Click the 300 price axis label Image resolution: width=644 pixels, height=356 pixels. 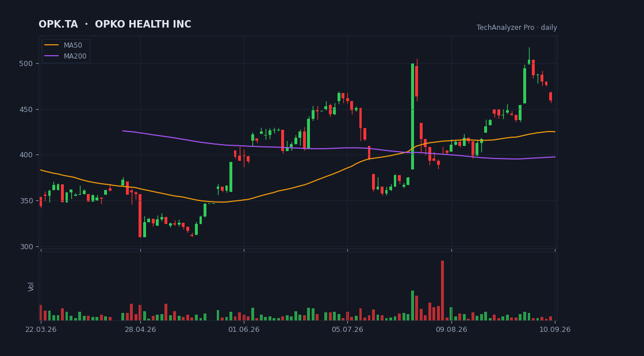click(x=25, y=246)
